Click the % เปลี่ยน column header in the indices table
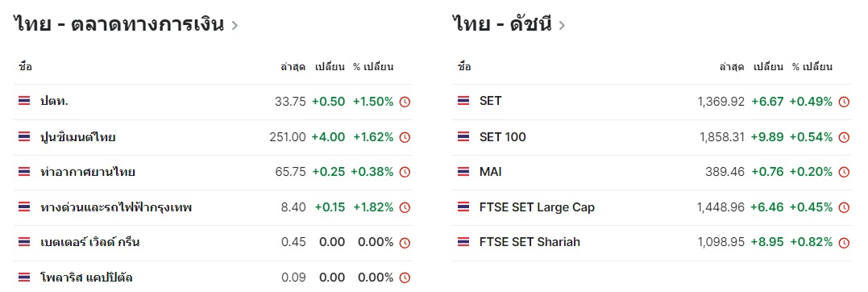 (x=812, y=67)
